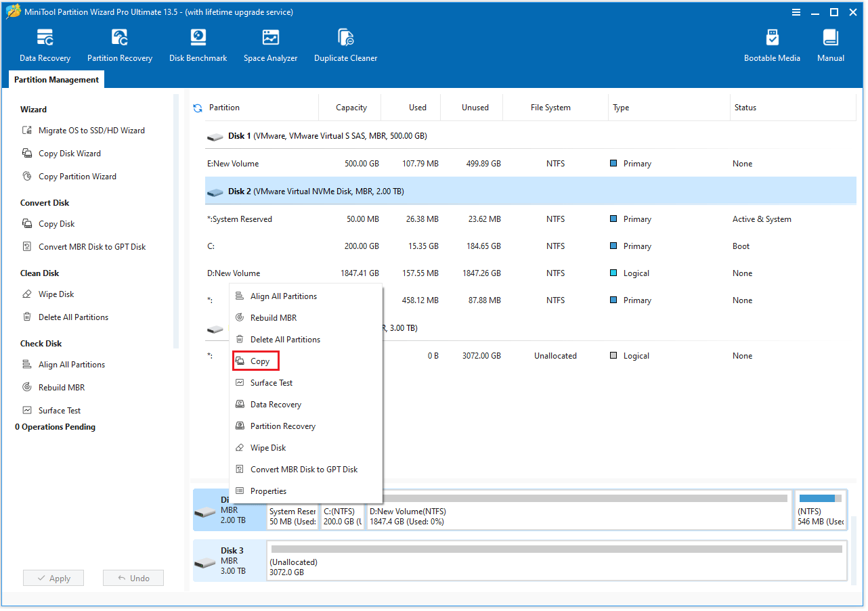Click the Apply button
Screen dimensions: 868x611
click(53, 577)
